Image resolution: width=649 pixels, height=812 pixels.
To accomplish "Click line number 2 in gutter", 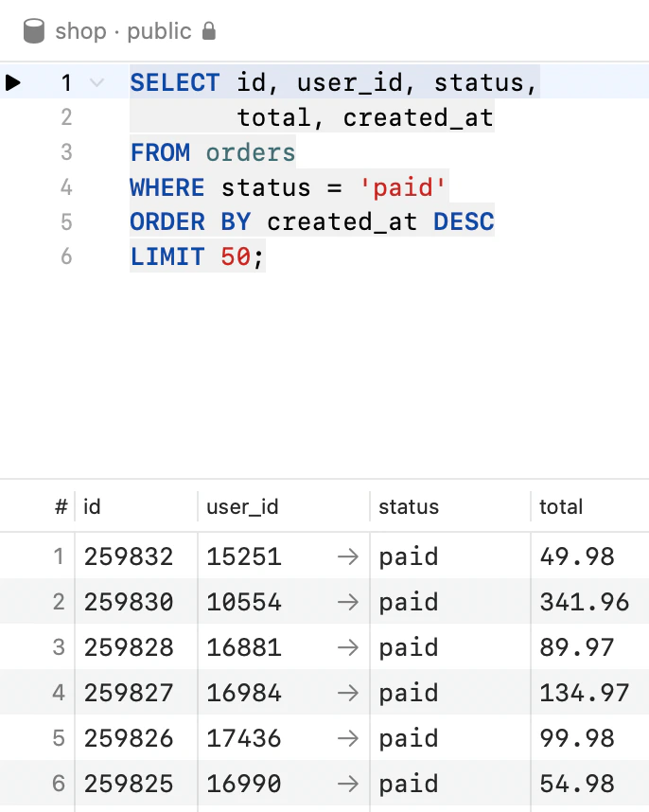I will coord(66,117).
